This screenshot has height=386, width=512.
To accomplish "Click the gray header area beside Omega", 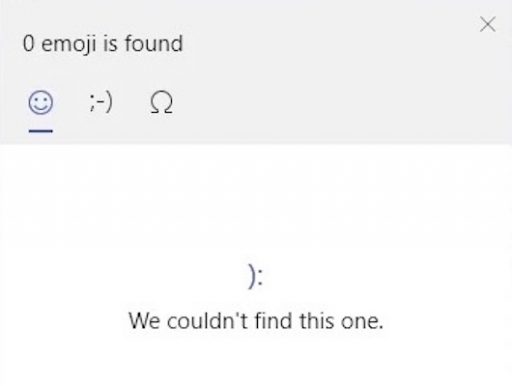I will [x=333, y=103].
